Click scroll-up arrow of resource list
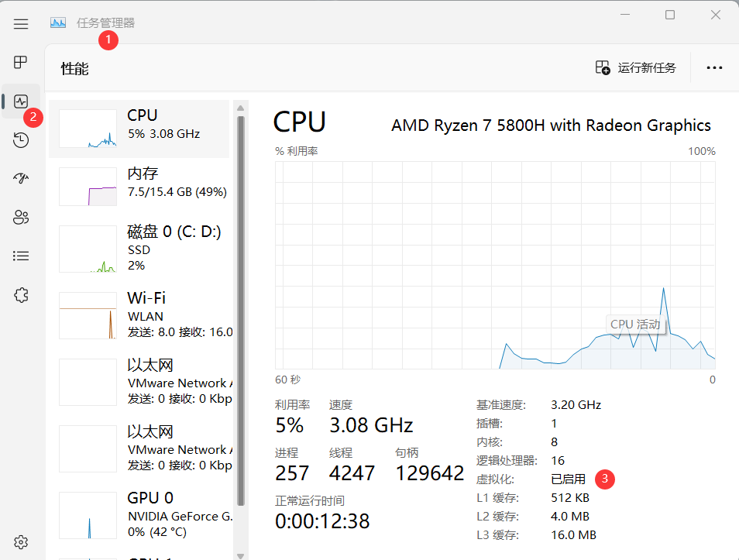This screenshot has width=739, height=560. [x=240, y=108]
